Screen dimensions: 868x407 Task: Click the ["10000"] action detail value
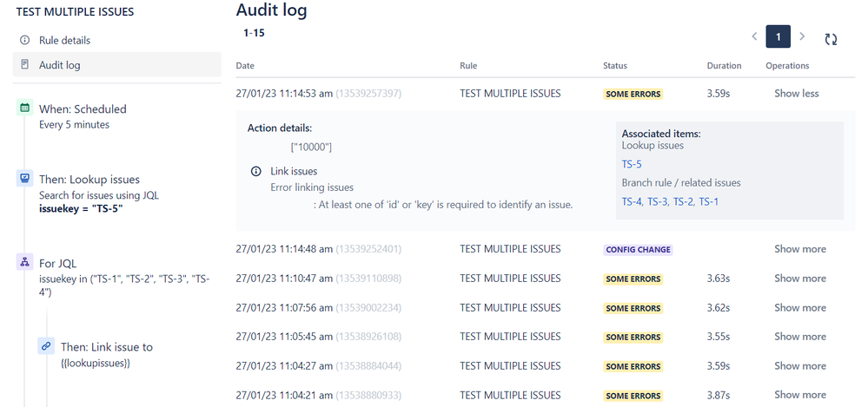click(x=311, y=148)
